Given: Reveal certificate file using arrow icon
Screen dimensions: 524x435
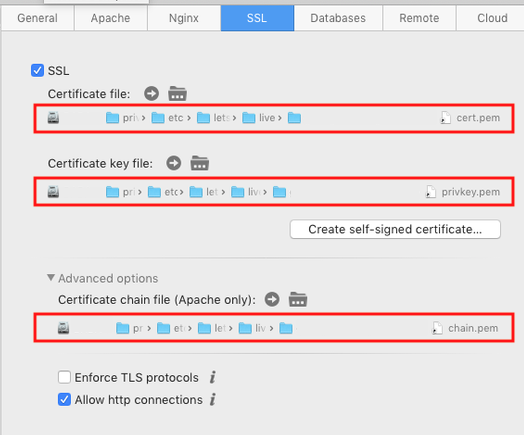Looking at the screenshot, I should [x=151, y=94].
